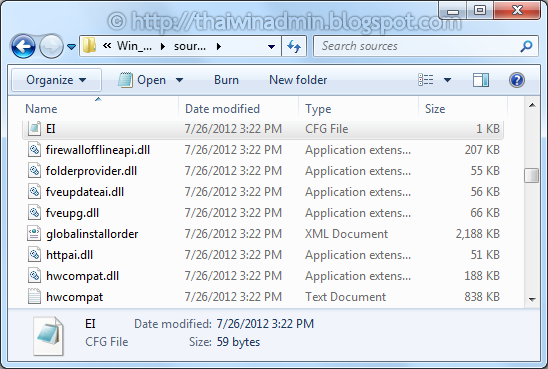Select the hwcompat.dll icon
Image resolution: width=548 pixels, height=369 pixels.
click(34, 276)
